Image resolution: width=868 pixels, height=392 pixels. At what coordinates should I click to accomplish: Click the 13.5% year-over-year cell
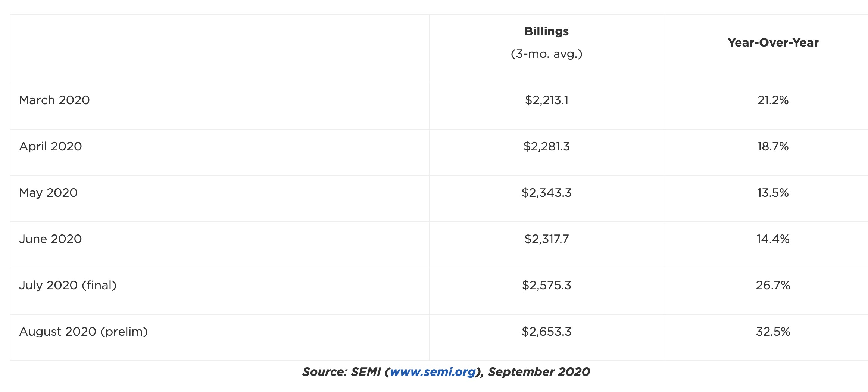(773, 193)
